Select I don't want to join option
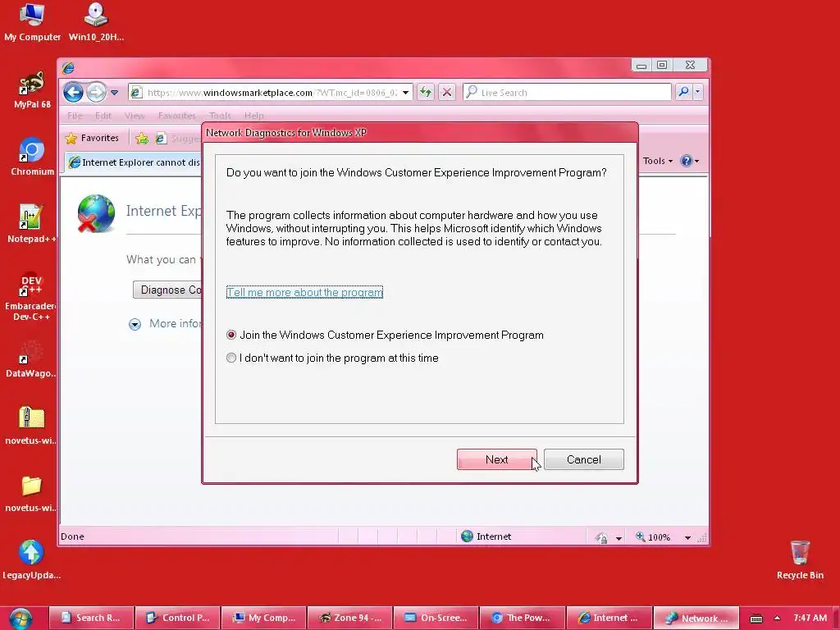 click(x=231, y=358)
